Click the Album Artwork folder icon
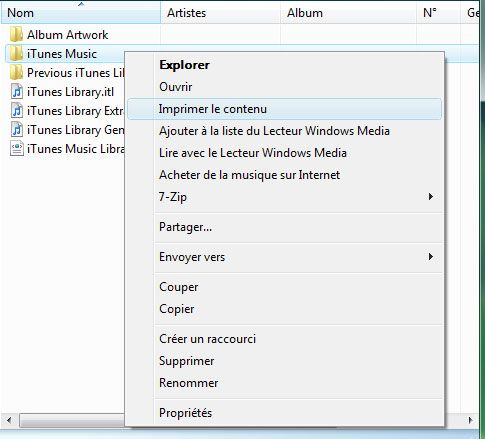The width and height of the screenshot is (485, 439). [16, 35]
